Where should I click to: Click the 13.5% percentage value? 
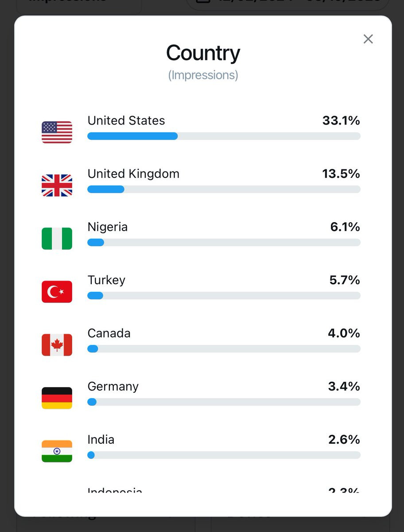[341, 174]
